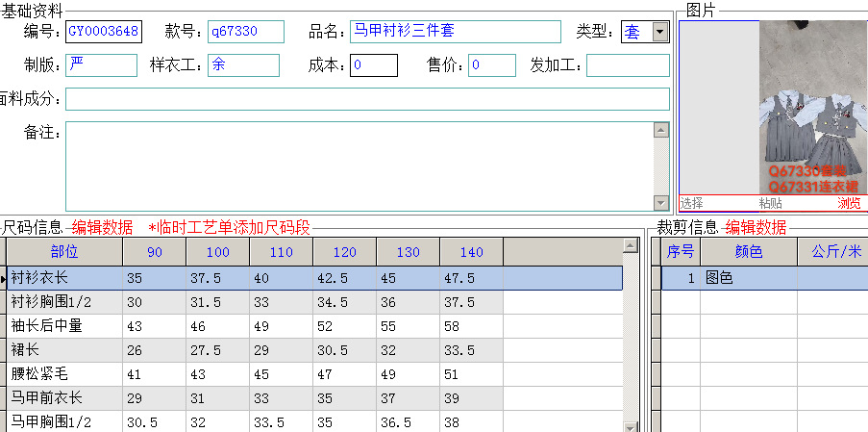
Task: Open the 类型 dropdown arrow
Action: [659, 32]
